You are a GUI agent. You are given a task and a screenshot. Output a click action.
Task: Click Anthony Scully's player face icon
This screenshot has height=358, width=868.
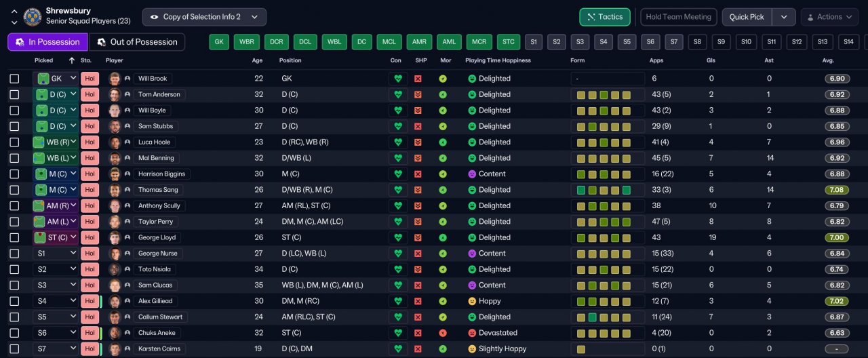coord(115,205)
